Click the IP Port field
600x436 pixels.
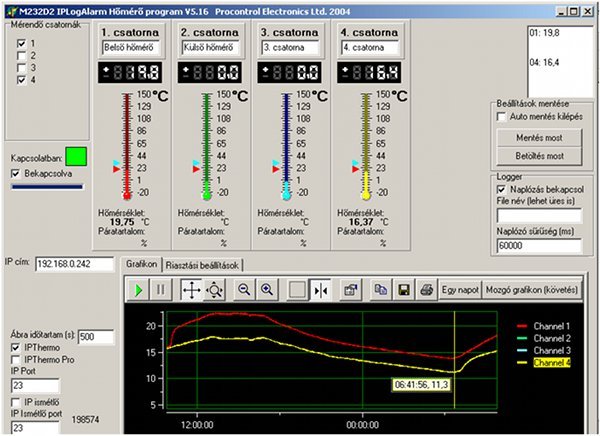[x=35, y=385]
